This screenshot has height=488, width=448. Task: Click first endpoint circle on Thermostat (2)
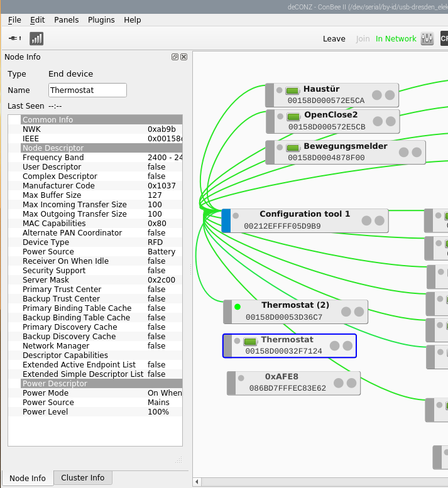point(346,312)
